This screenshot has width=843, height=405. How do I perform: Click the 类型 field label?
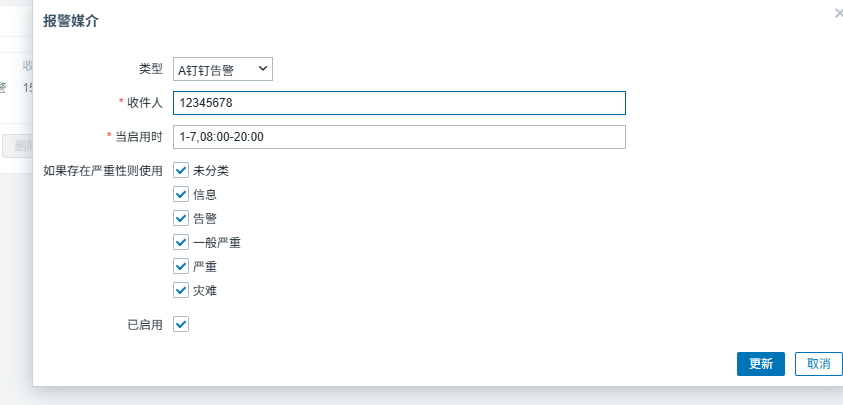150,69
